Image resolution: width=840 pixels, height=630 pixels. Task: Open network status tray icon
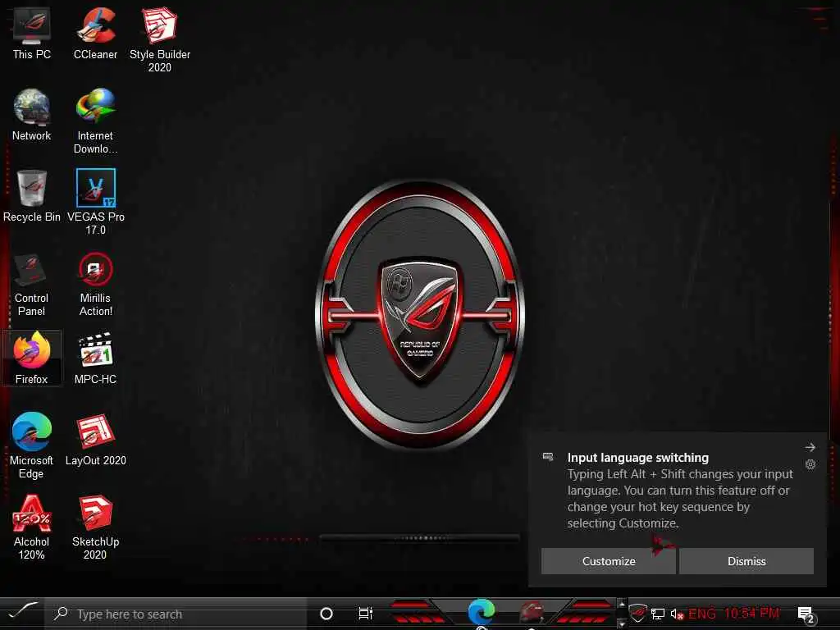658,614
